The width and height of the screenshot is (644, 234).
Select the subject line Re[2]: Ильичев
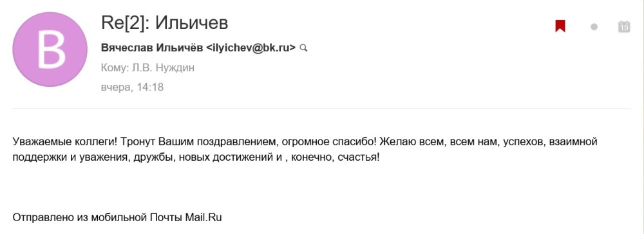tap(164, 23)
